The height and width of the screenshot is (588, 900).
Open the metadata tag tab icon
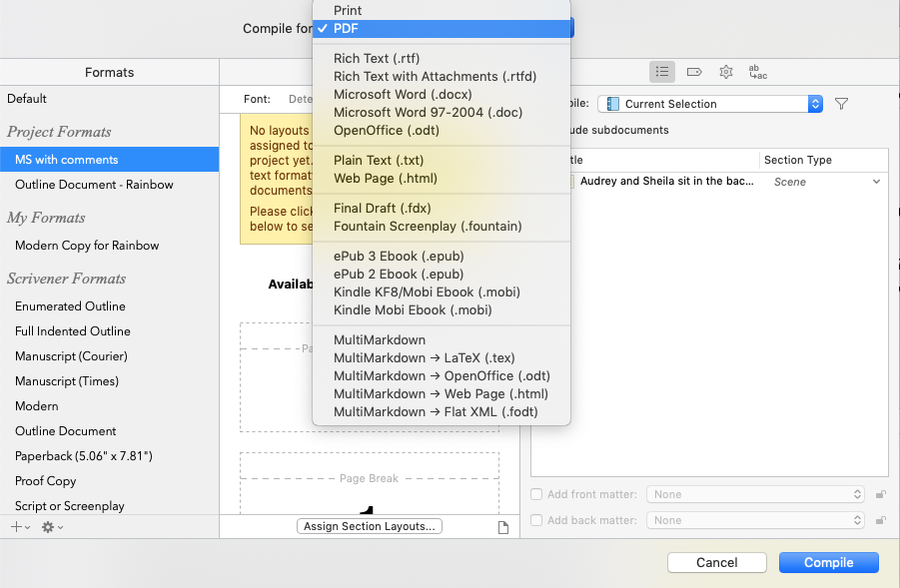point(694,72)
